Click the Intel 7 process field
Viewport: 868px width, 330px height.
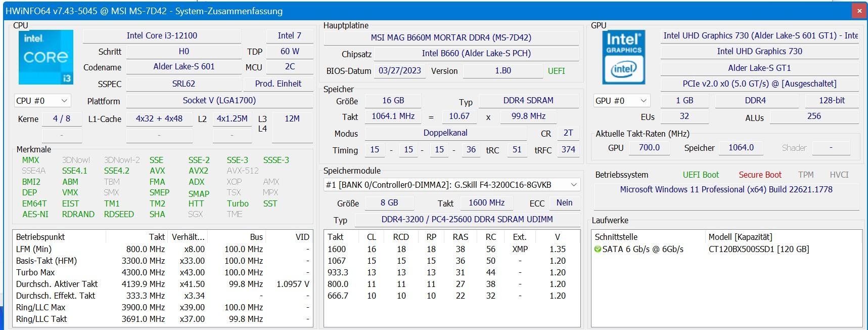(289, 36)
